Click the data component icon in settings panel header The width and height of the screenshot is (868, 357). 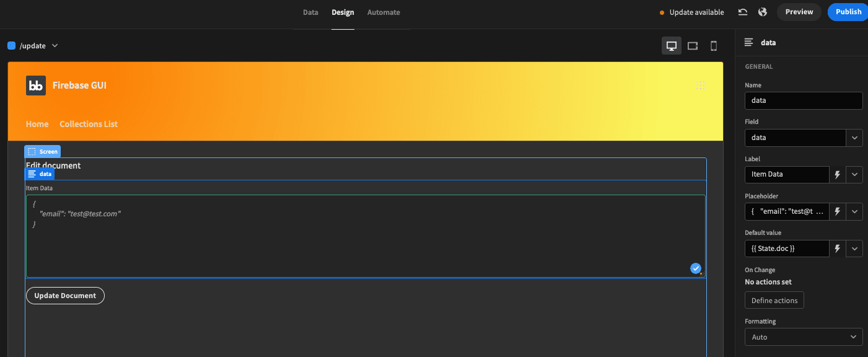[749, 42]
